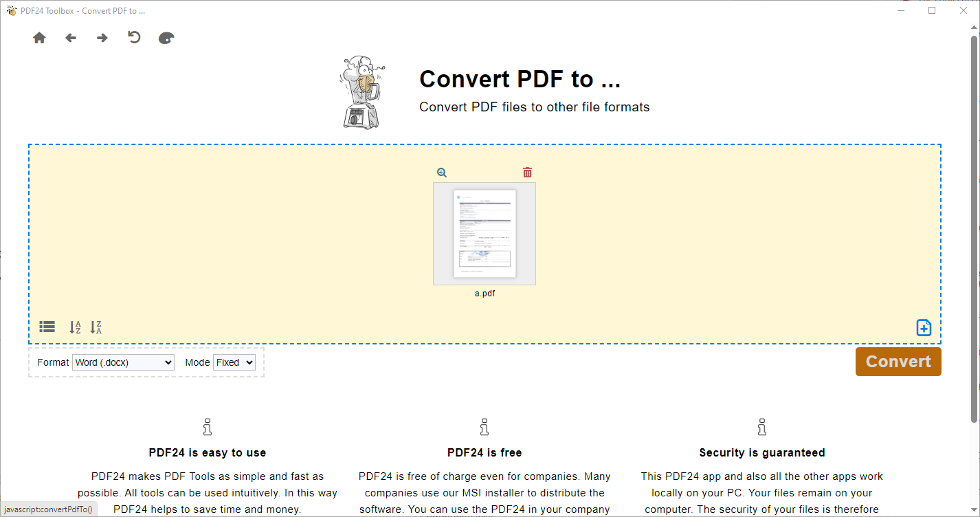This screenshot has height=517, width=980.
Task: Start conversion with the Convert button
Action: 898,362
